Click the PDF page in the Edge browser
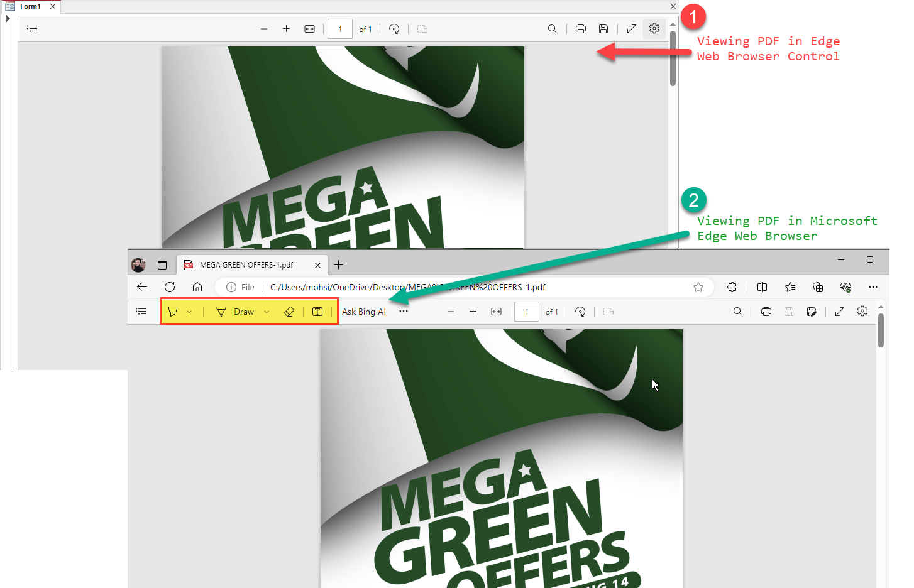914x588 pixels. (x=502, y=459)
